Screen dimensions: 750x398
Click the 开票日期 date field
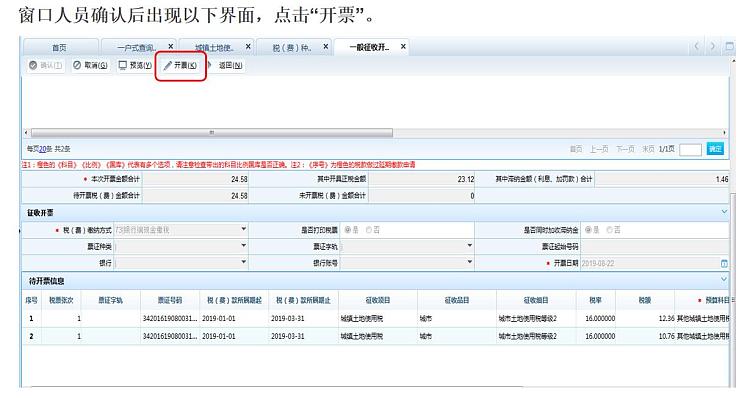pos(650,263)
